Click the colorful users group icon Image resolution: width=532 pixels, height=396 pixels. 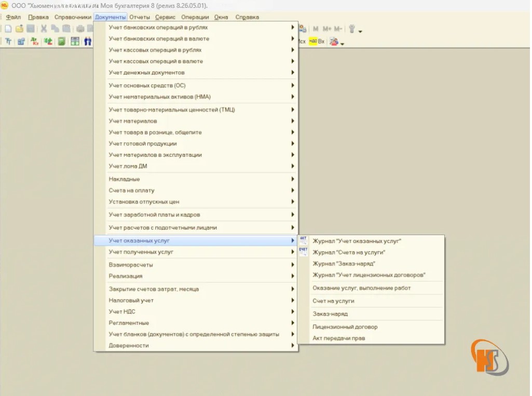click(334, 42)
